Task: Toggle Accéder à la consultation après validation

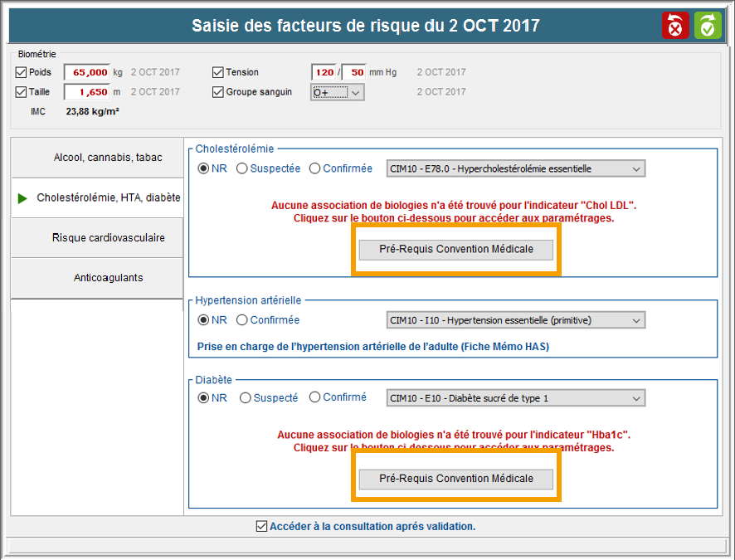Action: click(x=262, y=526)
